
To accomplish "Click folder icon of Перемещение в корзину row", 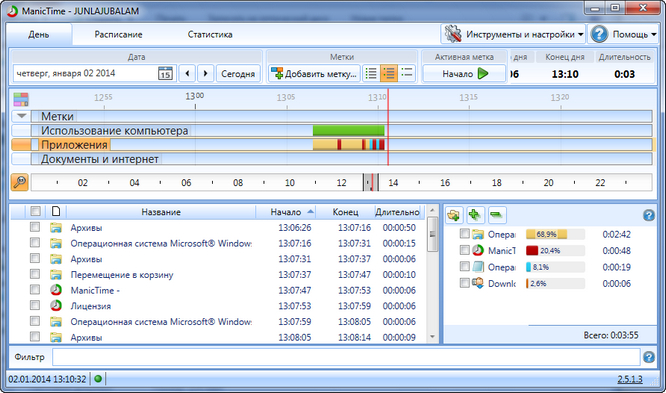I will pos(56,274).
